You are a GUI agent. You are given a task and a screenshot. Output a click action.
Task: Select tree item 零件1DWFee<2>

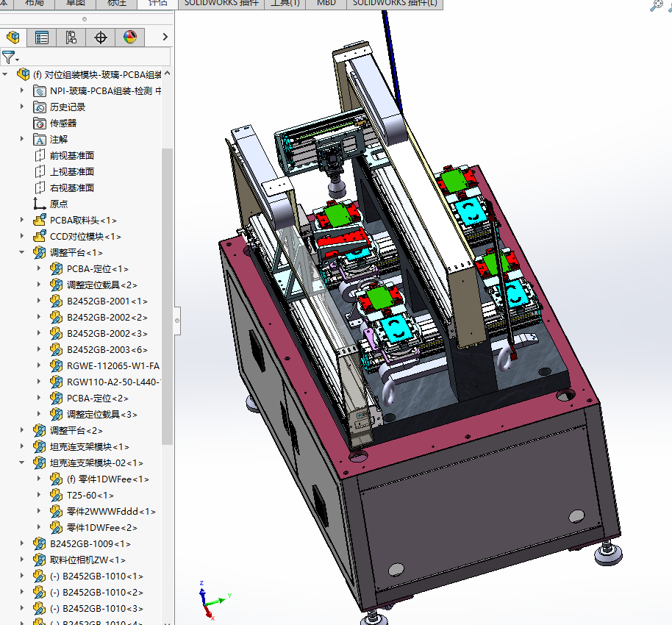[102, 528]
